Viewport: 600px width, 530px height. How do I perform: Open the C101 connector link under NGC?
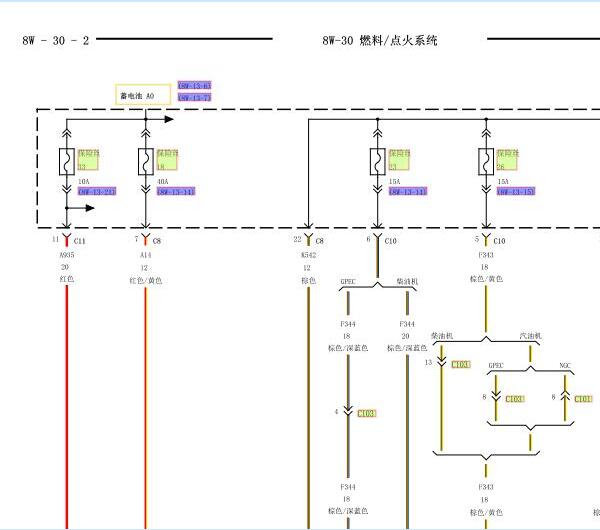(x=584, y=399)
